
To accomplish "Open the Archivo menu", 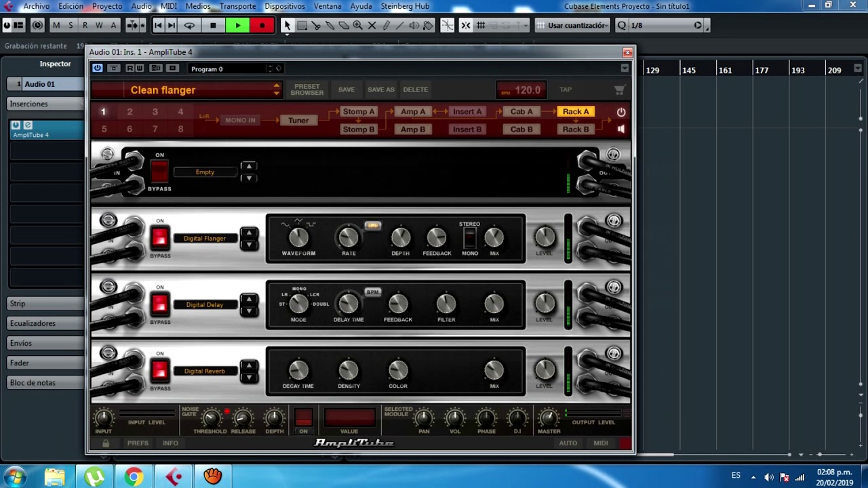I will point(37,6).
